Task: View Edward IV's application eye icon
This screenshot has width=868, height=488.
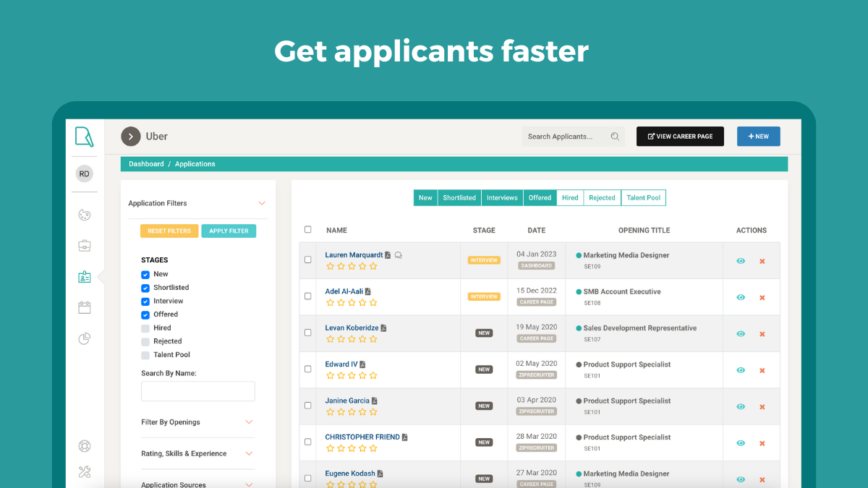Action: coord(741,370)
